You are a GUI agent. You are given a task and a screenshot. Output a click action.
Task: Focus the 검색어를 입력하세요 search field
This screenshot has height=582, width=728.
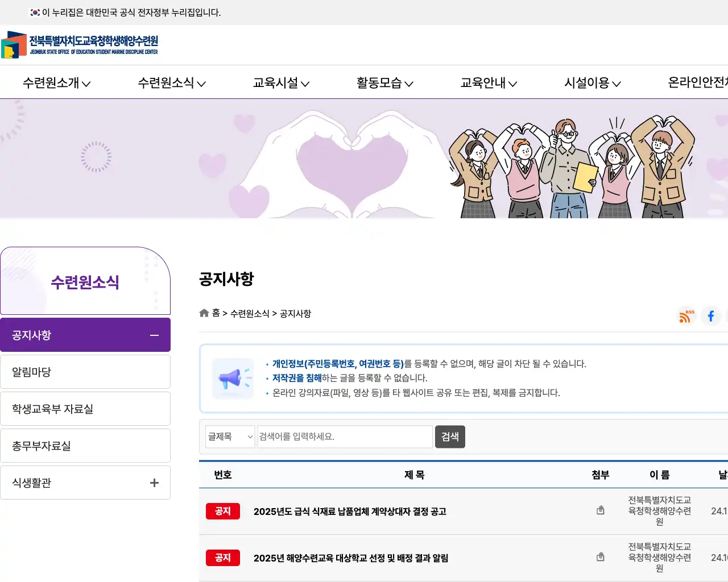pyautogui.click(x=345, y=436)
